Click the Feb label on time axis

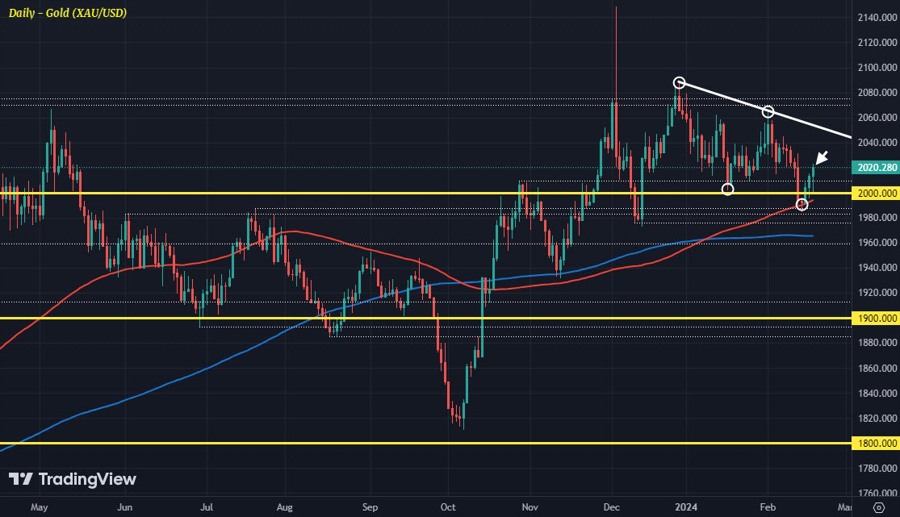click(767, 507)
